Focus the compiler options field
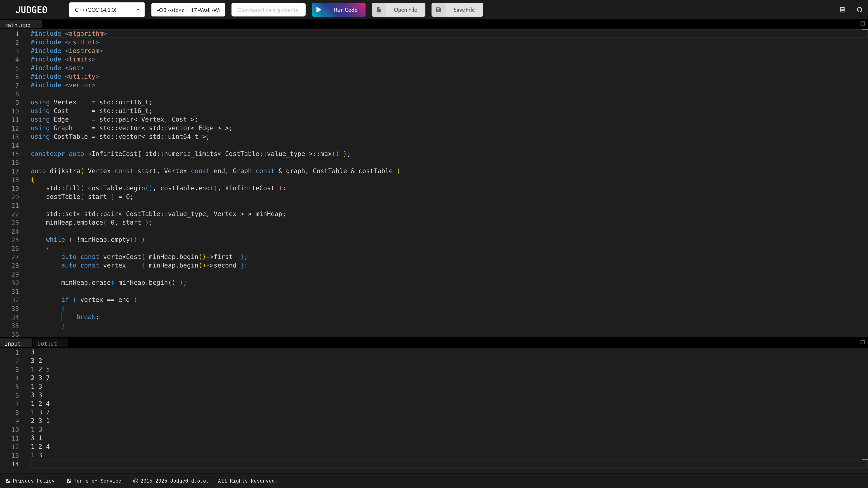 (x=188, y=10)
